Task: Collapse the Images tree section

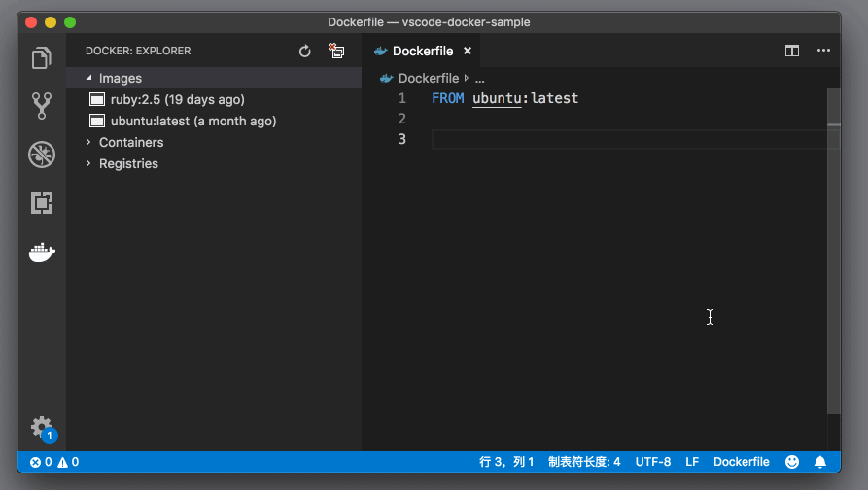Action: [x=120, y=78]
